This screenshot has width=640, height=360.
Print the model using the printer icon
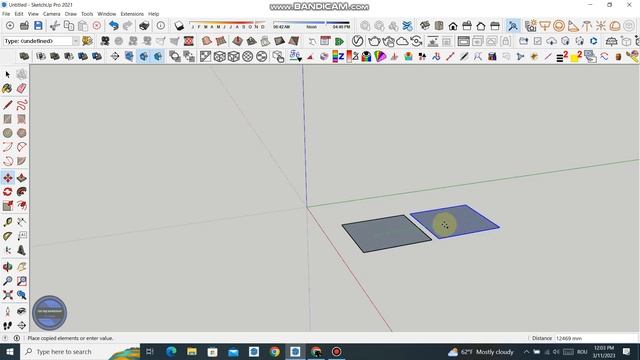(x=144, y=26)
